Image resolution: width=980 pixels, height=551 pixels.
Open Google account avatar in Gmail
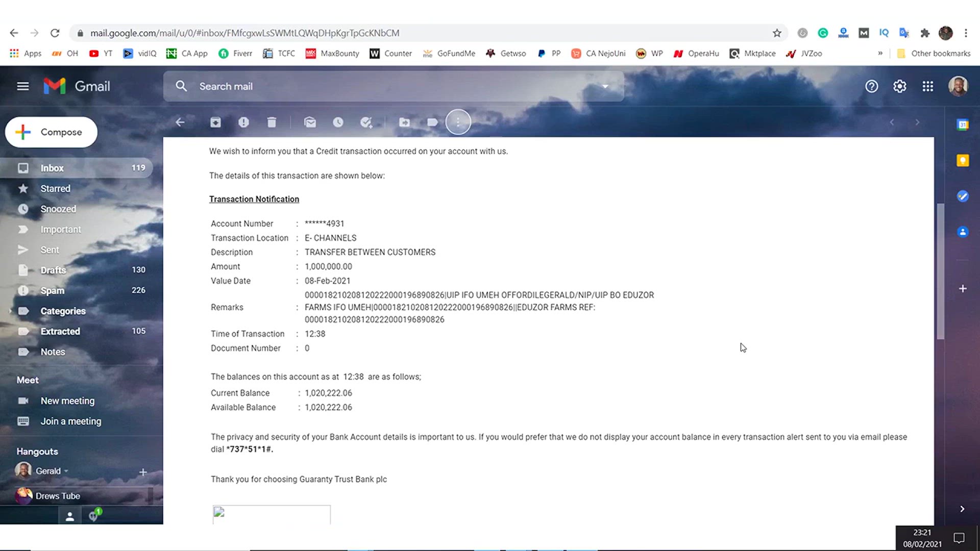pos(958,86)
